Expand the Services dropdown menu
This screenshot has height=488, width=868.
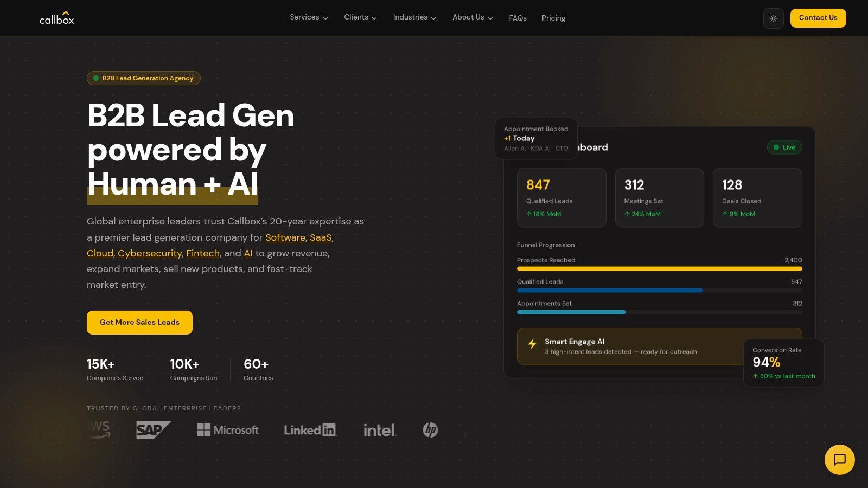[x=309, y=17]
